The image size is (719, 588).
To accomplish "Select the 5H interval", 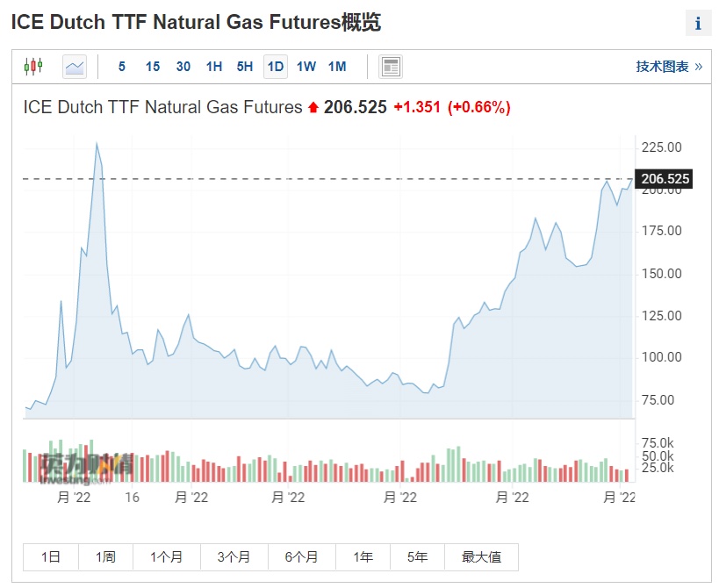I will (245, 66).
